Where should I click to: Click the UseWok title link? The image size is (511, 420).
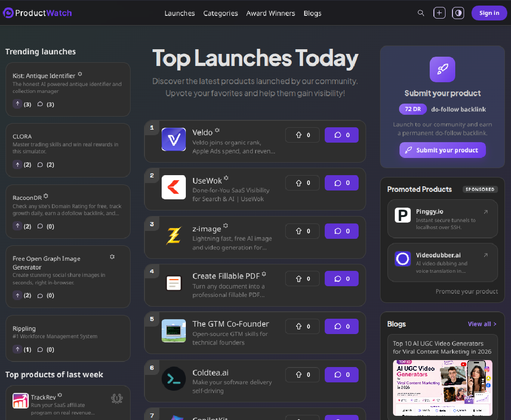[207, 181]
